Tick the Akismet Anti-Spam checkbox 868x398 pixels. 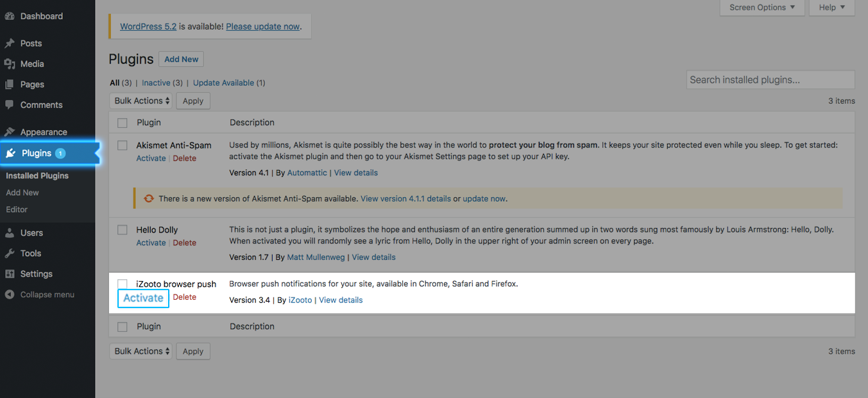tap(123, 146)
